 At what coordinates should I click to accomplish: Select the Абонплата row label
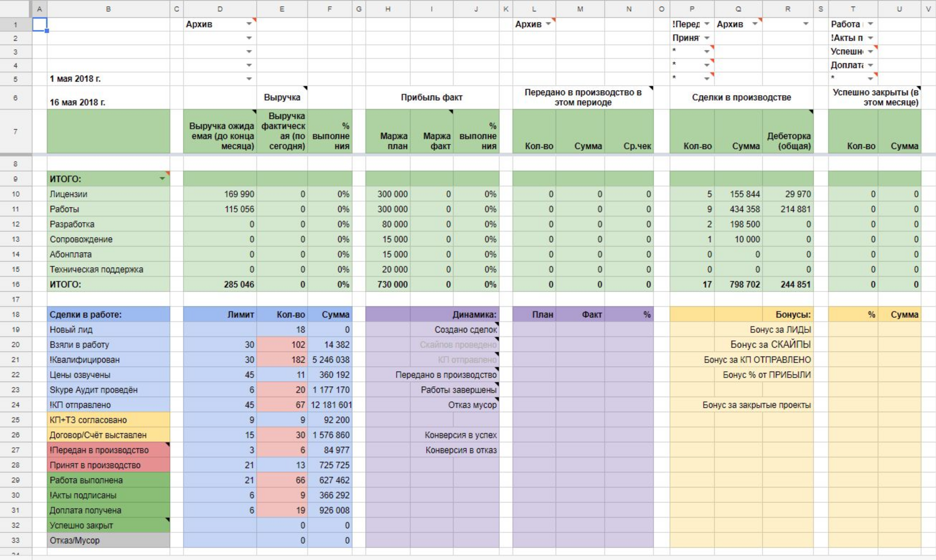click(108, 254)
